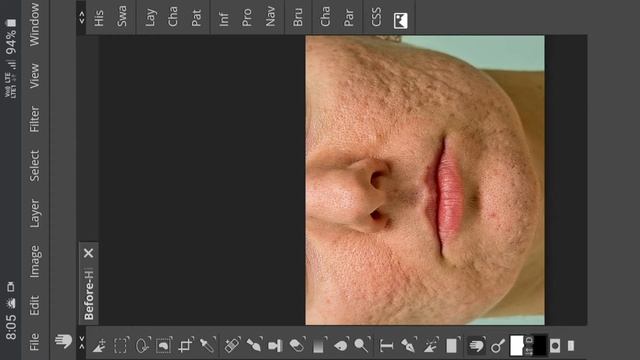Select the Type tool
Screen dimensions: 640x360
[x=387, y=346]
